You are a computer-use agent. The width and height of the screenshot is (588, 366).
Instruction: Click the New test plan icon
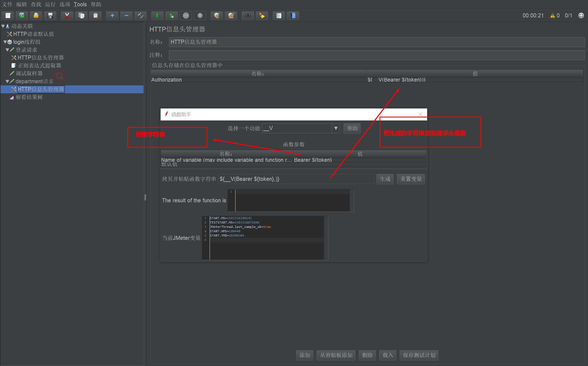click(8, 15)
